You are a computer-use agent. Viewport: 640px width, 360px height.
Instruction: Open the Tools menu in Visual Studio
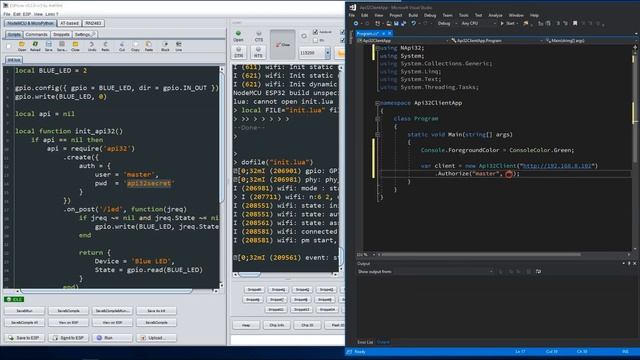coord(464,15)
